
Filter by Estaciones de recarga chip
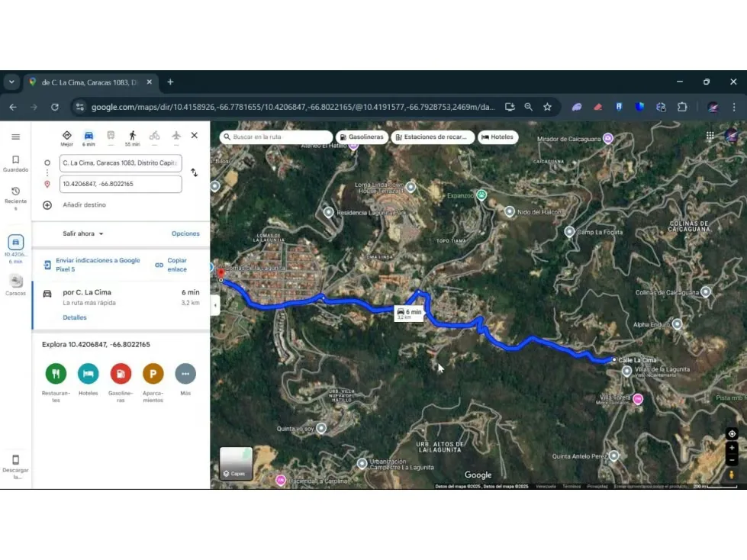(x=433, y=137)
